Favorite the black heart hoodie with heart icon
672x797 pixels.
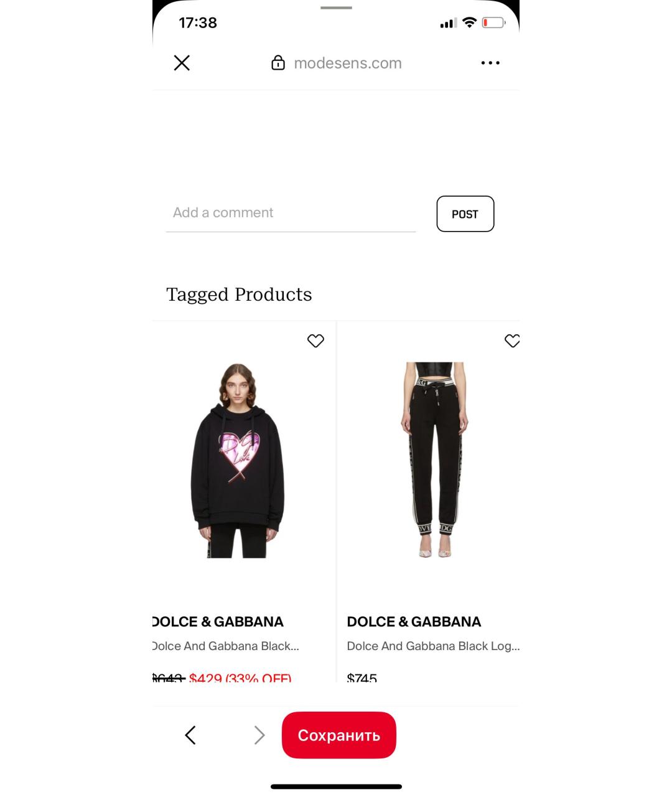(x=315, y=341)
